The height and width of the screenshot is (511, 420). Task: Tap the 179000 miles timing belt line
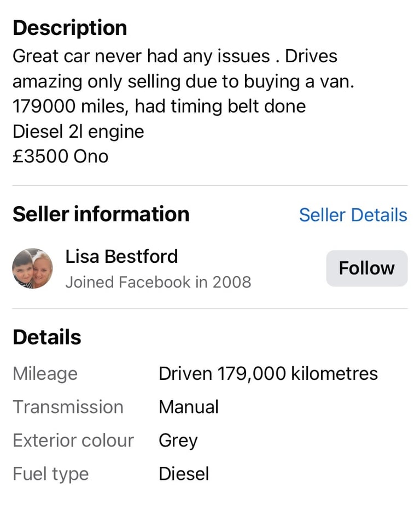pos(159,107)
